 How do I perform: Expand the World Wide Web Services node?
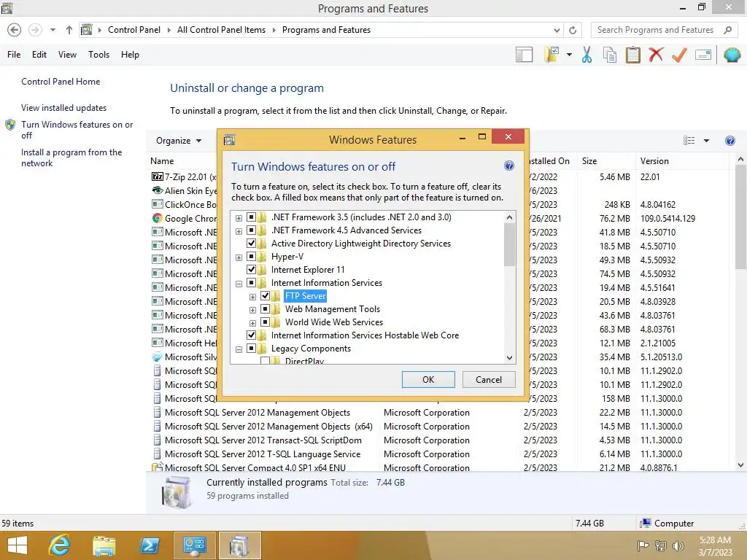(x=253, y=323)
